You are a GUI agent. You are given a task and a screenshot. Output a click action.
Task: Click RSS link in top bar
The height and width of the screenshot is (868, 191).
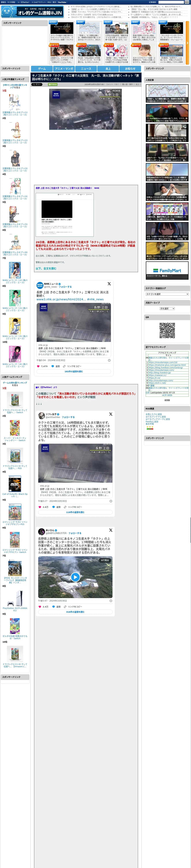[49, 2]
